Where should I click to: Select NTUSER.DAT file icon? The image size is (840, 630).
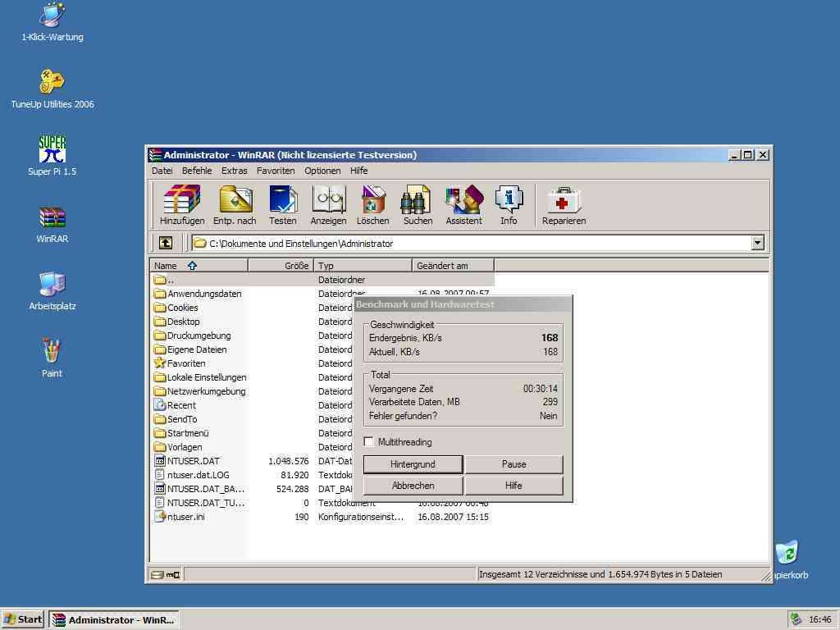tap(159, 461)
